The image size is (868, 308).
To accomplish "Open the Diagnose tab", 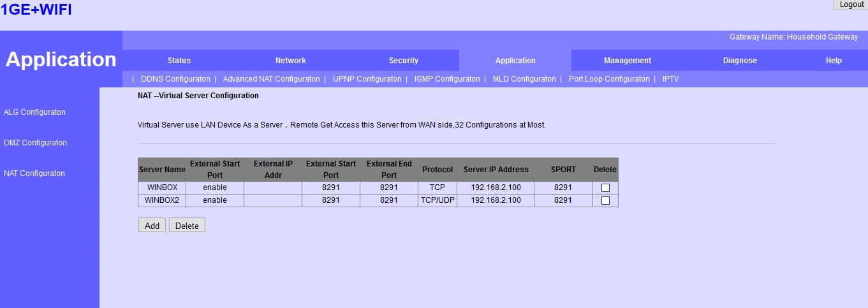I will 740,61.
